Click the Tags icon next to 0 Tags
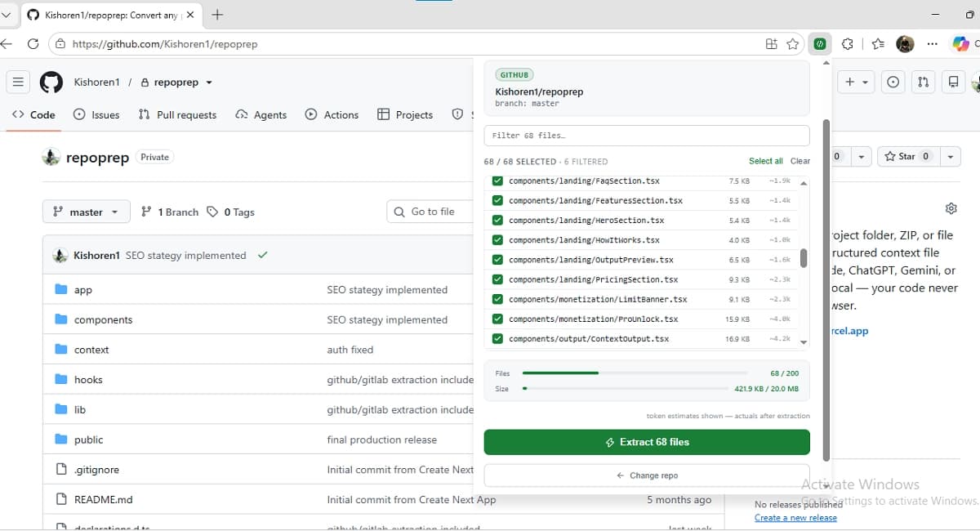Screen dimensions: 980x531 click(x=212, y=212)
